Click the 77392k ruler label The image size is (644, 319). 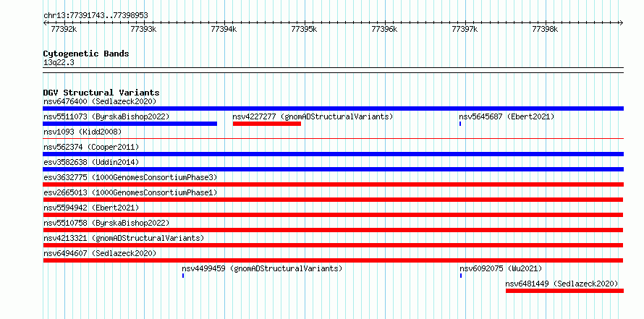63,29
